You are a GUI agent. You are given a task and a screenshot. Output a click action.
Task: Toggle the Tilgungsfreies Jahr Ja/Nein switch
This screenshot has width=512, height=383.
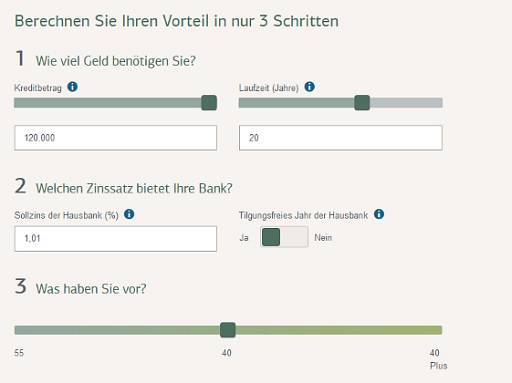[x=284, y=237]
